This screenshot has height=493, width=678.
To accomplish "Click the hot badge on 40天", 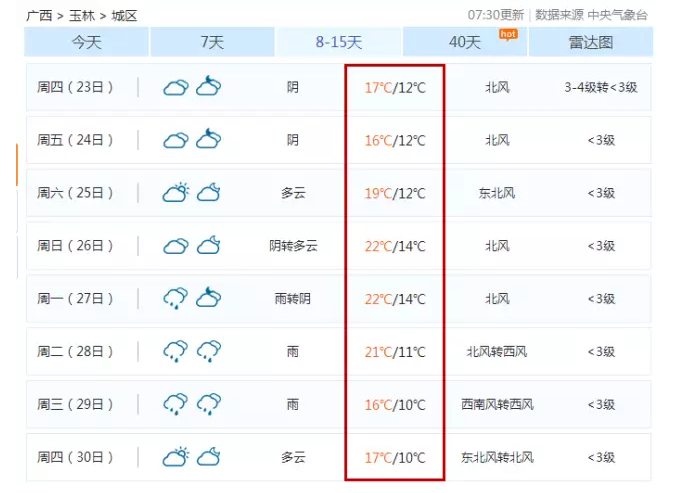I will [x=508, y=34].
